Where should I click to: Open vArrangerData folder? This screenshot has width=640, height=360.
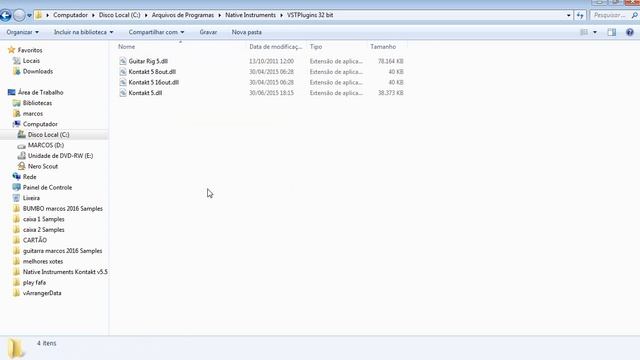click(42, 293)
